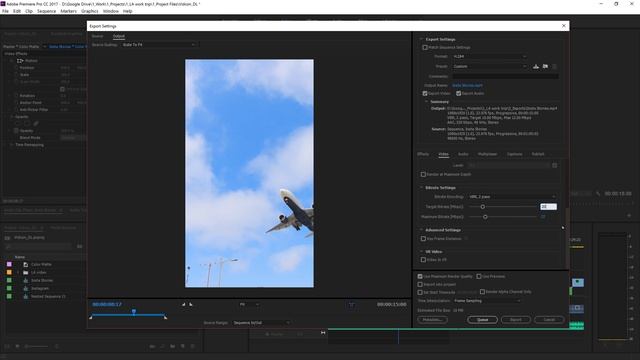Viewport: 640px width, 360px height.
Task: Switch to the Publish tab
Action: (538, 154)
